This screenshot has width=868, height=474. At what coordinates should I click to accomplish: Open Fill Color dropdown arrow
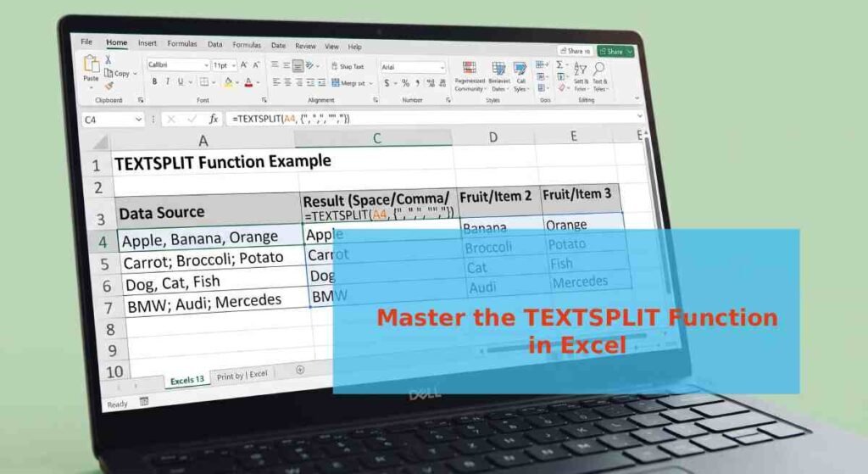237,82
